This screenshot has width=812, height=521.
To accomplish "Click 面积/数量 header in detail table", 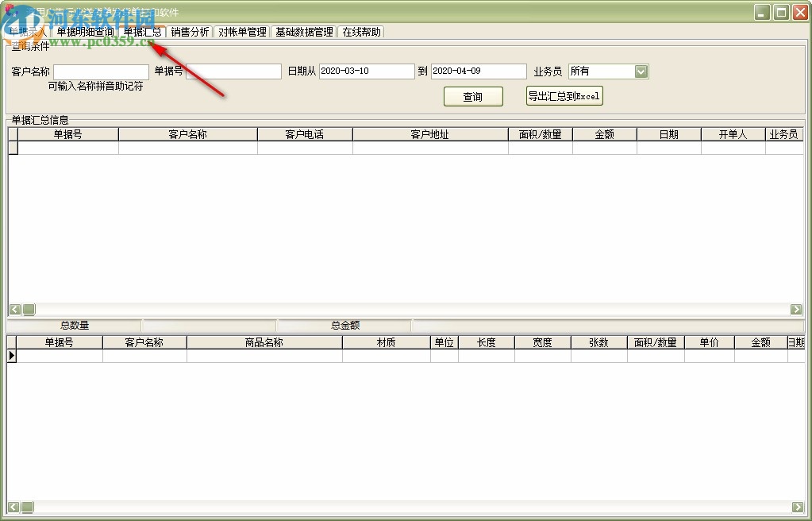I will [656, 342].
